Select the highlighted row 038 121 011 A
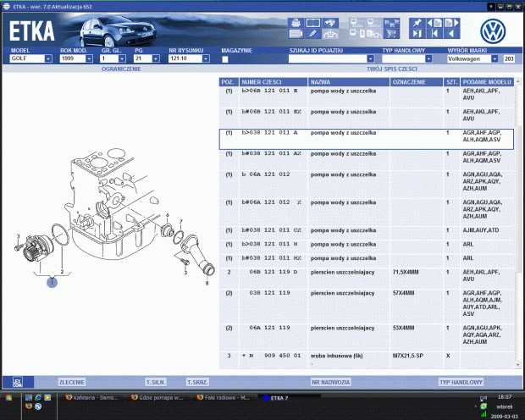 367,139
